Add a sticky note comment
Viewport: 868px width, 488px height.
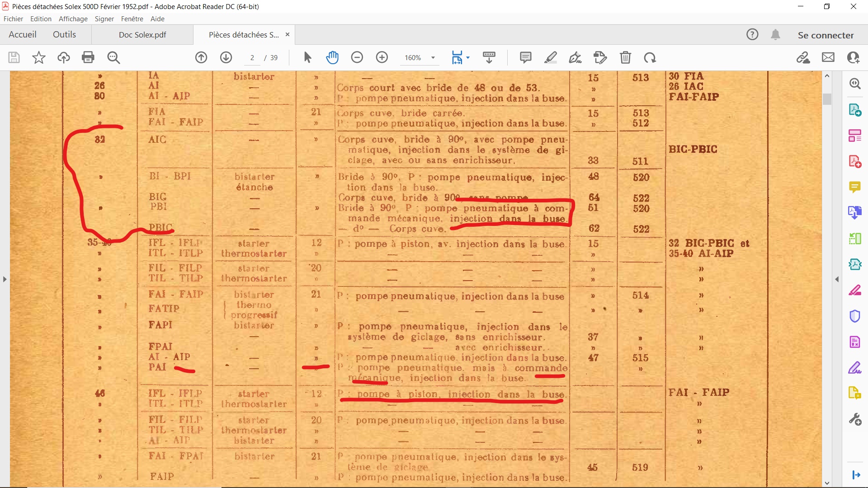(525, 57)
